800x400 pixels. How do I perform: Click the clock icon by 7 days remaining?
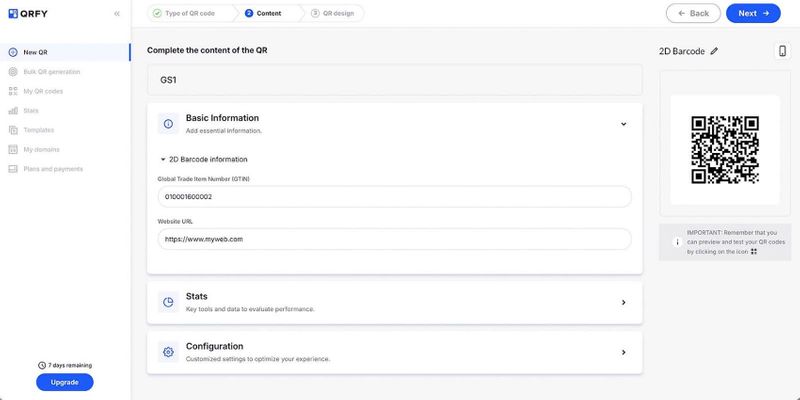(42, 365)
